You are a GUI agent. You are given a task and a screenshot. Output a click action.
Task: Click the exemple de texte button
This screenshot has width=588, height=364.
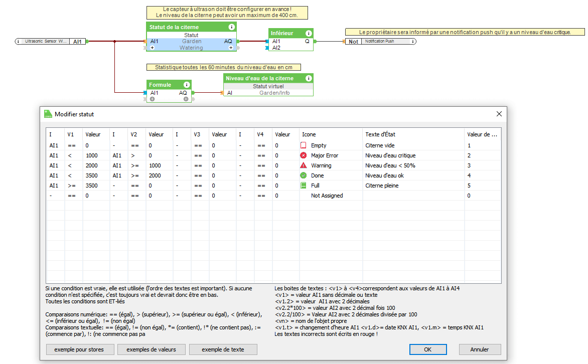point(223,349)
